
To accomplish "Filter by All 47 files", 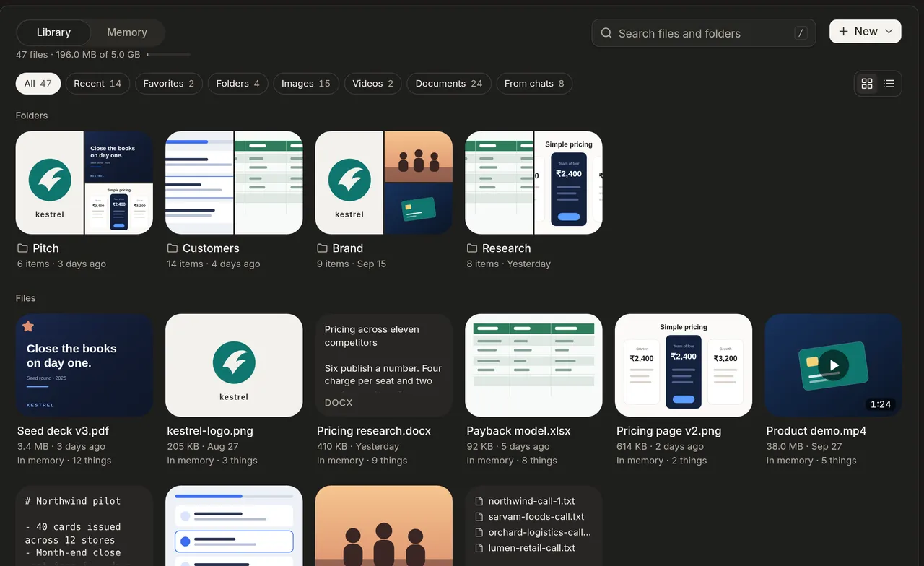I will (x=38, y=84).
